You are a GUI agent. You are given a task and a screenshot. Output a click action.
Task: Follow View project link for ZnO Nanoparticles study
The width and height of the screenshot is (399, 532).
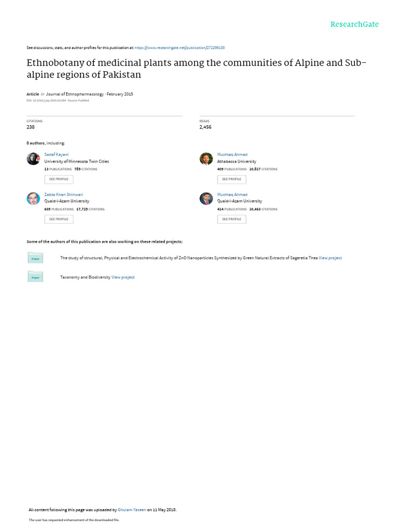click(x=330, y=258)
